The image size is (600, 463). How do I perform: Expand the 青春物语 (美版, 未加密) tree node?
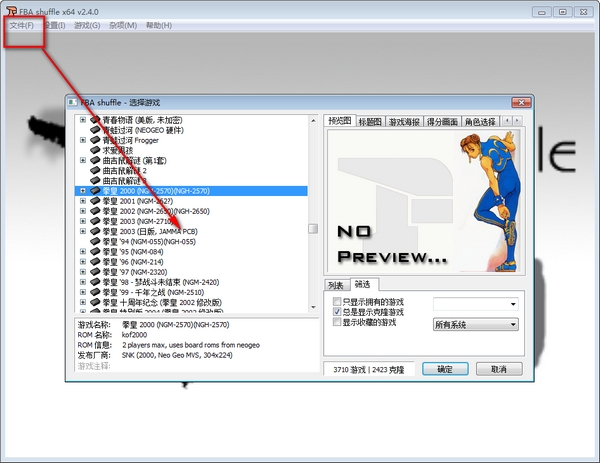pos(83,120)
